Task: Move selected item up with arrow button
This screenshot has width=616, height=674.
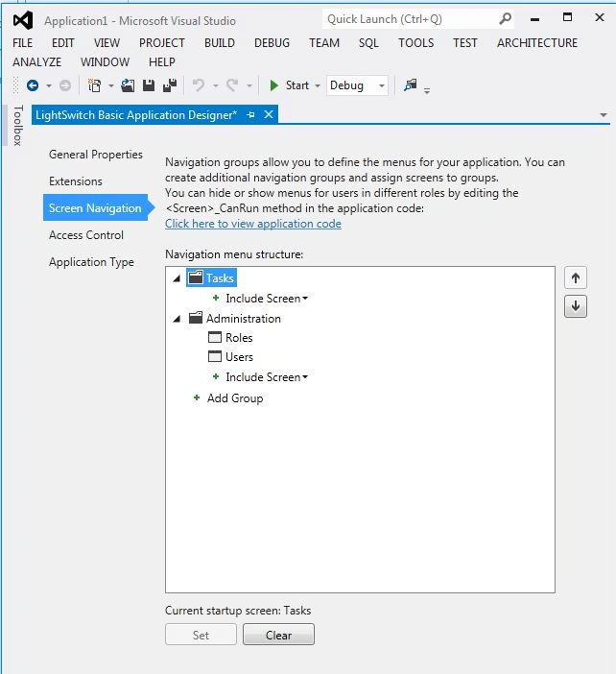Action: pyautogui.click(x=576, y=278)
